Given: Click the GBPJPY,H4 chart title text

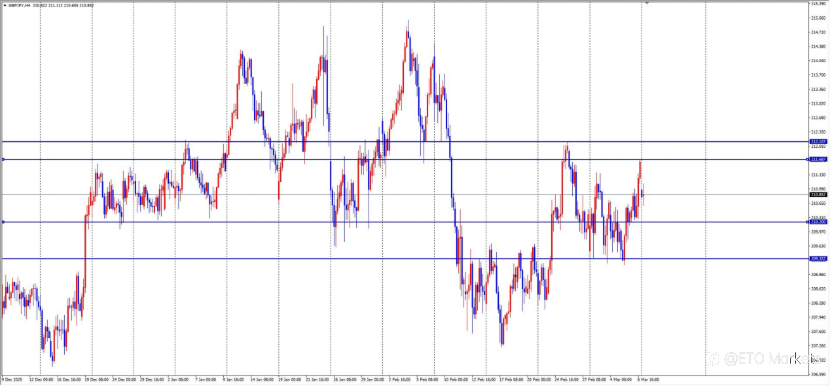Looking at the screenshot, I should (19, 6).
